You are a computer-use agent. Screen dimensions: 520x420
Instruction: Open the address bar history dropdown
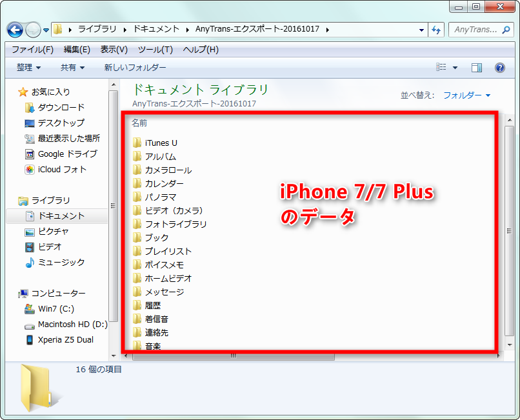[x=421, y=30]
